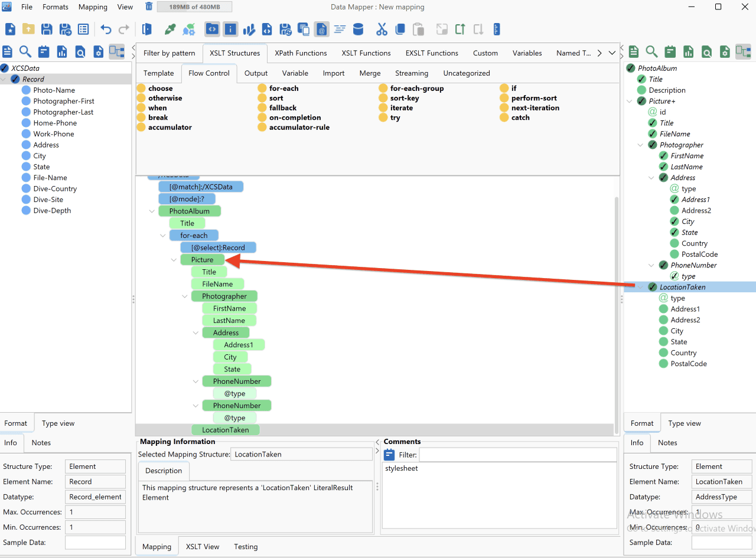Toggle the highlighted code brackets view button
Screen dimensions: 756x558
pyautogui.click(x=212, y=29)
